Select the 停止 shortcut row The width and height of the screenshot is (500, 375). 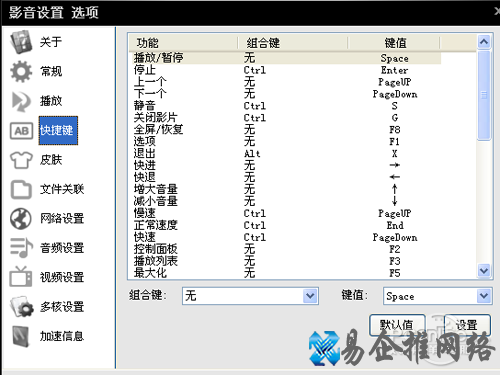click(x=287, y=70)
